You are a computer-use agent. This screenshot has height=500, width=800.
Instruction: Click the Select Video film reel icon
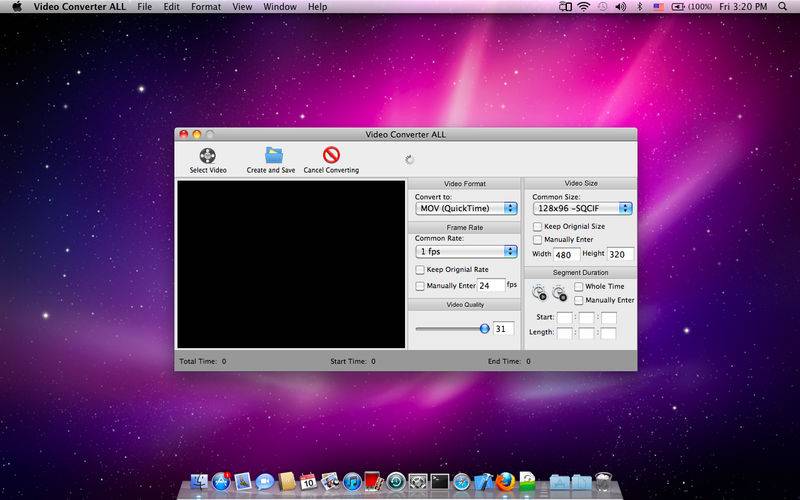pos(208,155)
